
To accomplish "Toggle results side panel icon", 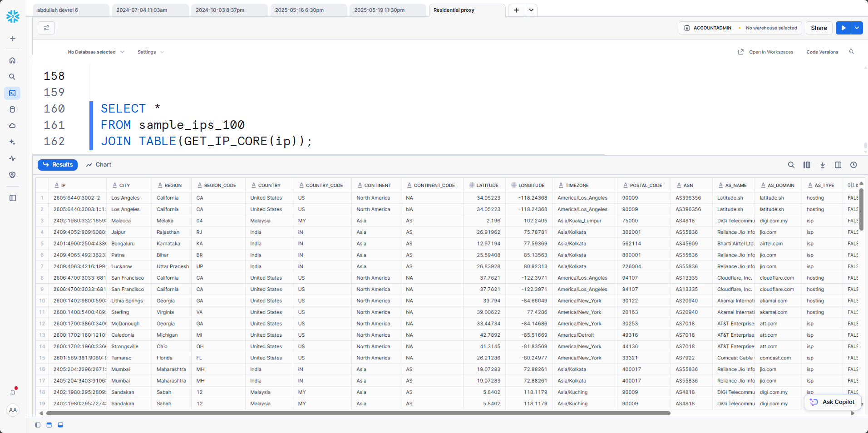I will (x=838, y=165).
